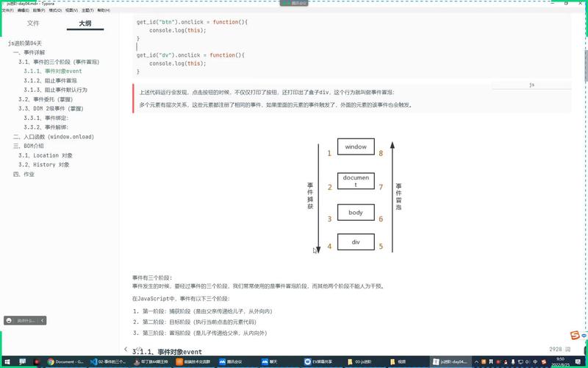Open Task View in the taskbar
Viewport: 588px width, 368px height.
pos(22,361)
